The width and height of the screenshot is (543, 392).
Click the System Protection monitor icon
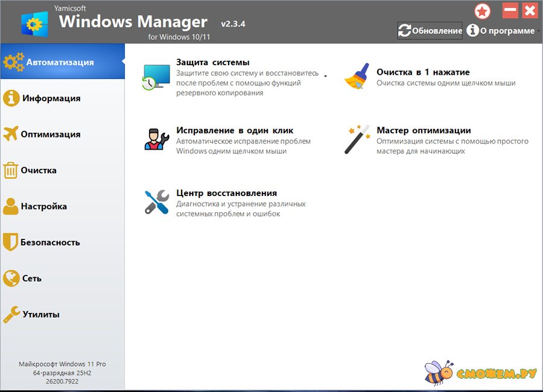156,78
